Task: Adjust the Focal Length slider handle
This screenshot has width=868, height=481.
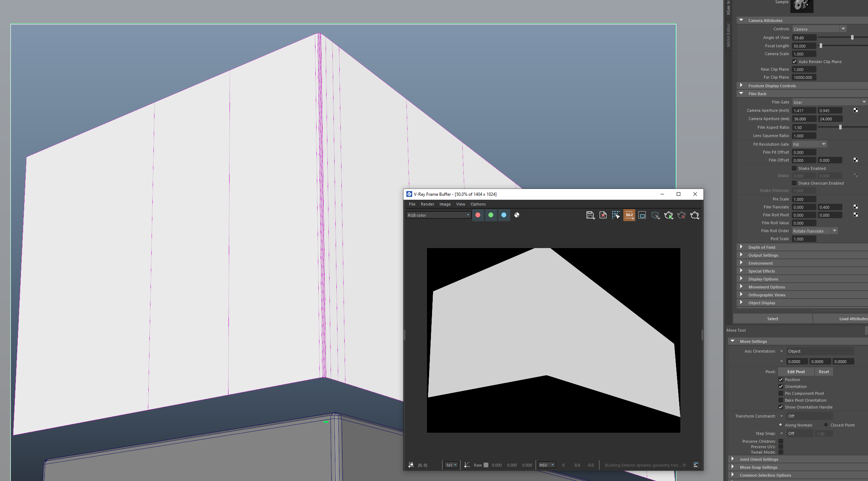Action: click(x=821, y=46)
